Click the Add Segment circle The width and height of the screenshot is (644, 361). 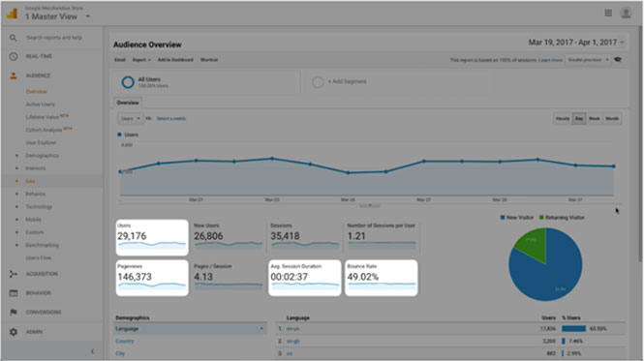click(318, 82)
